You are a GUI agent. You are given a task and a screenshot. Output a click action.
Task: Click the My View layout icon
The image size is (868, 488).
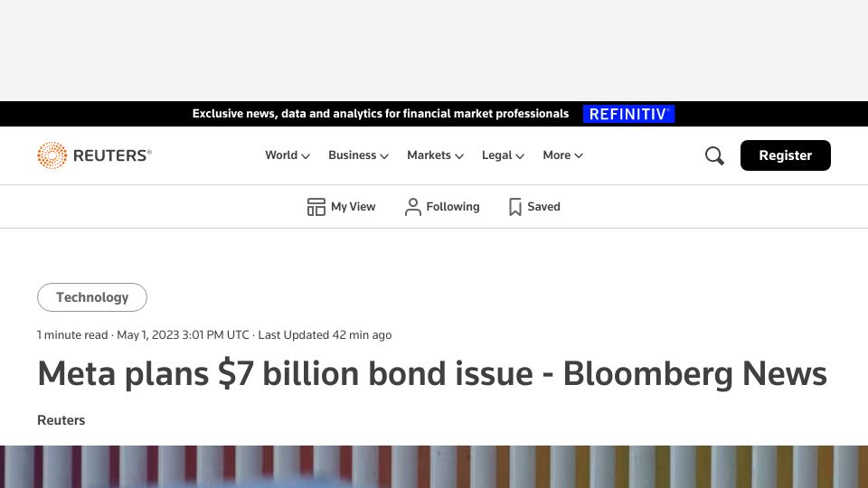pos(316,207)
